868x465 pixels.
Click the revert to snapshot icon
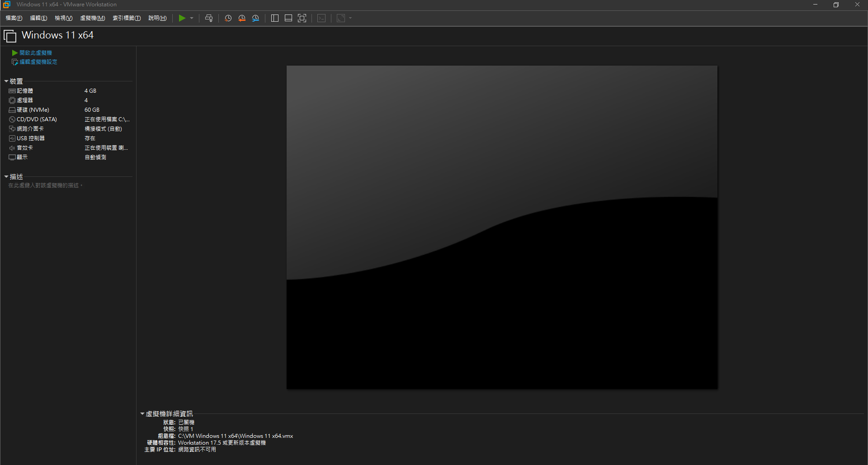click(242, 18)
